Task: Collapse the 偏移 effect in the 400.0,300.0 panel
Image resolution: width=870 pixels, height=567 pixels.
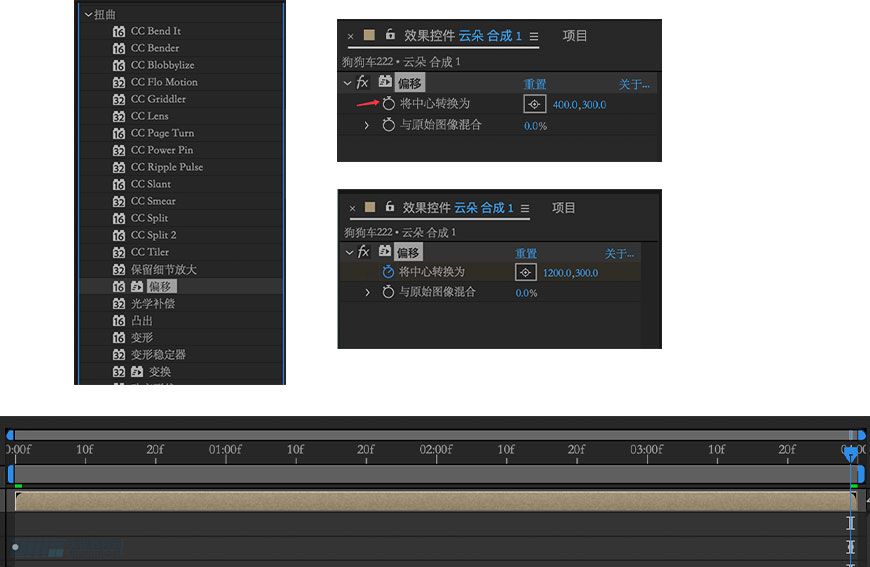Action: (347, 83)
